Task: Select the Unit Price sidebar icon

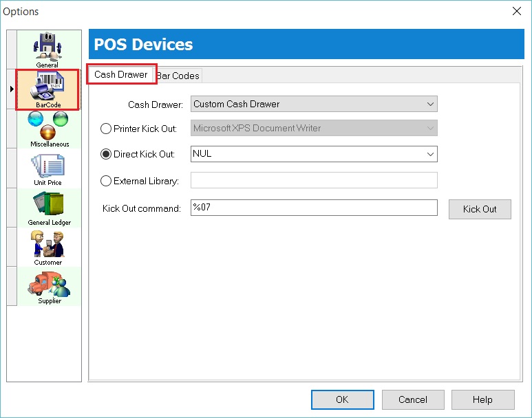Action: point(48,168)
